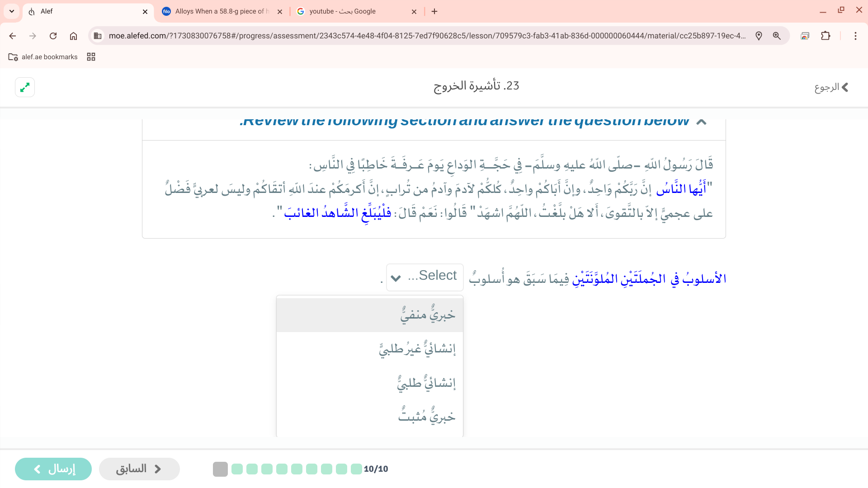Image resolution: width=868 pixels, height=488 pixels.
Task: Collapse the Review the following section panel
Action: (701, 122)
